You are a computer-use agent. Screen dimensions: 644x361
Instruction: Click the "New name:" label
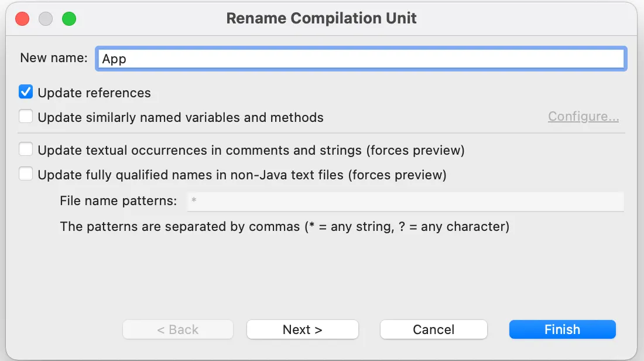[x=54, y=58]
